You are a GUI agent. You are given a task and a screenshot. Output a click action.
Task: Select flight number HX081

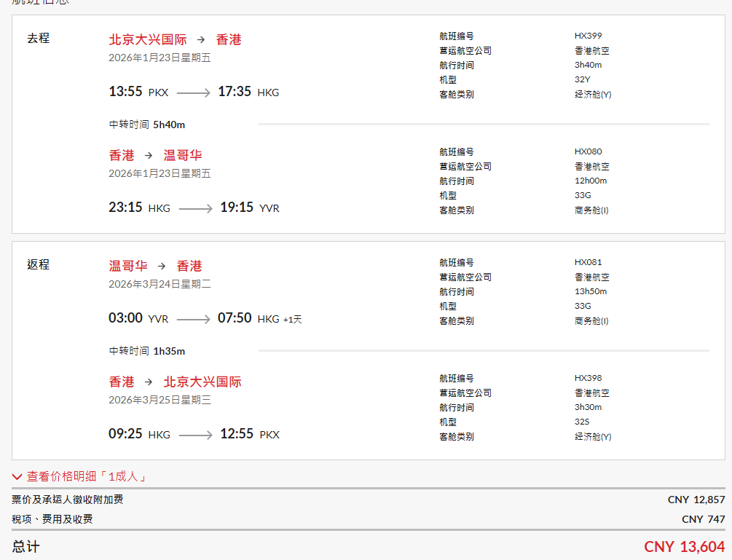pyautogui.click(x=588, y=262)
